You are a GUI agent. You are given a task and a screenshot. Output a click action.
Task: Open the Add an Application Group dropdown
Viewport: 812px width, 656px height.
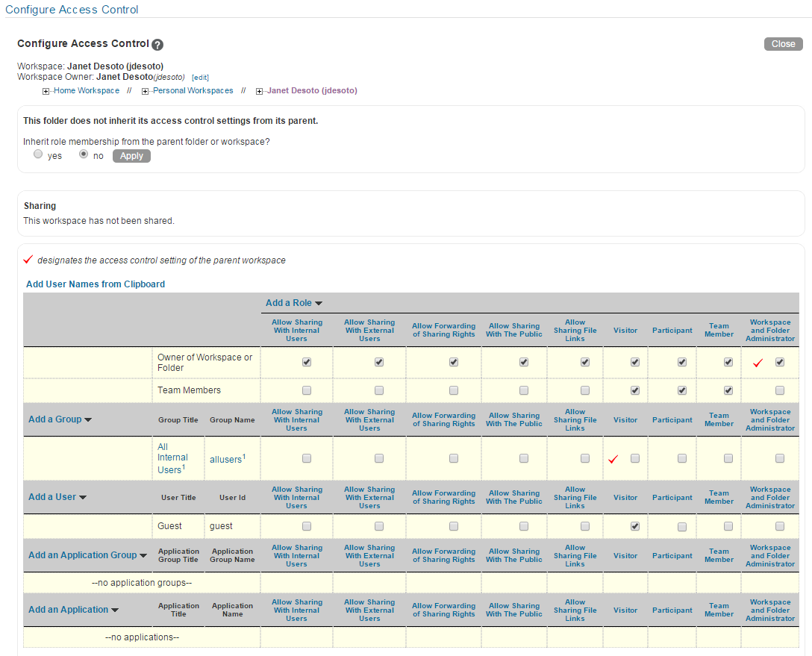pos(87,555)
